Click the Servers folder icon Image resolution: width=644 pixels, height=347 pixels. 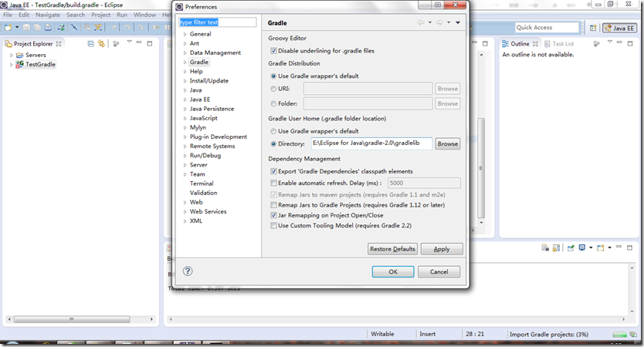[x=19, y=55]
